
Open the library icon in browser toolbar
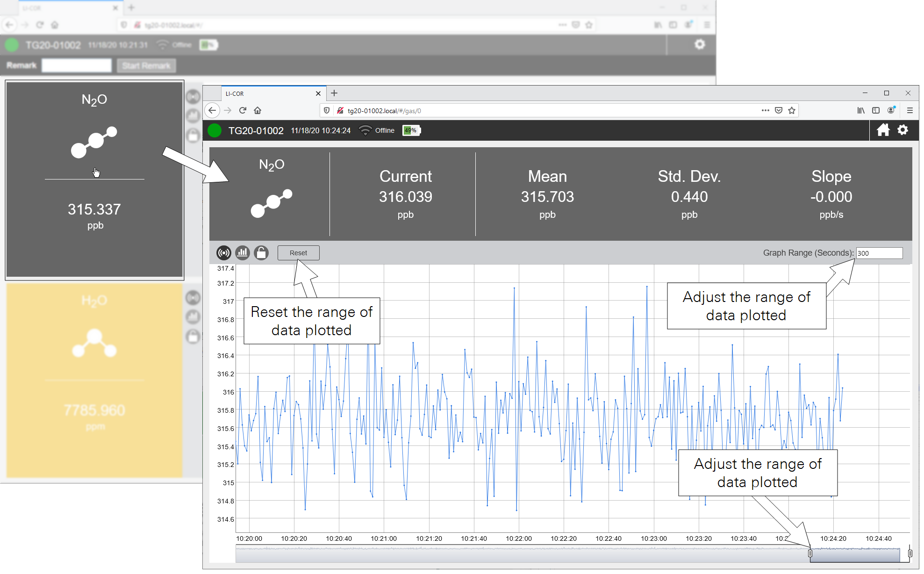click(861, 110)
